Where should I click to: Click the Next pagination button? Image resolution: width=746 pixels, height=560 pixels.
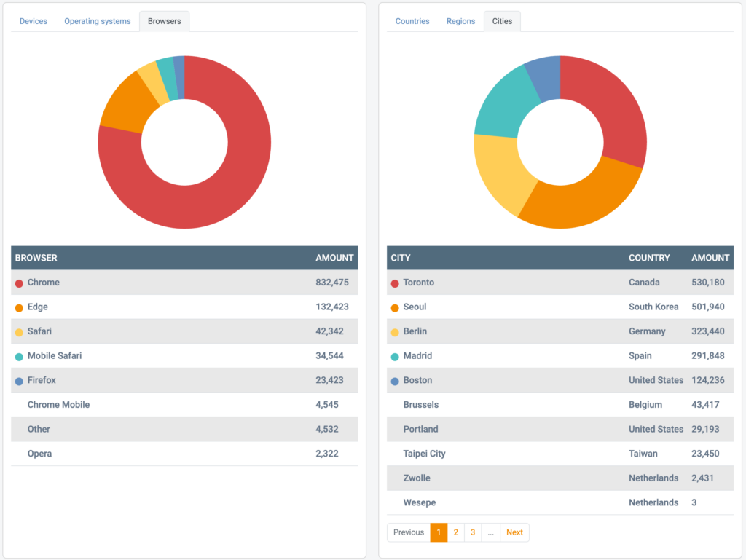coord(514,532)
